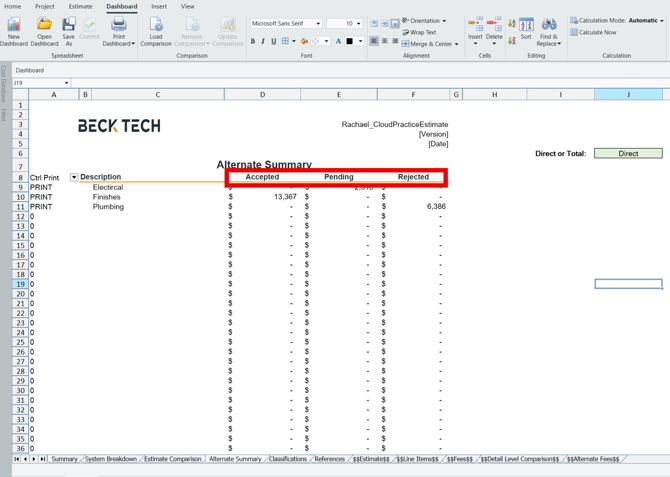Click the Insert cells icon

[x=475, y=26]
